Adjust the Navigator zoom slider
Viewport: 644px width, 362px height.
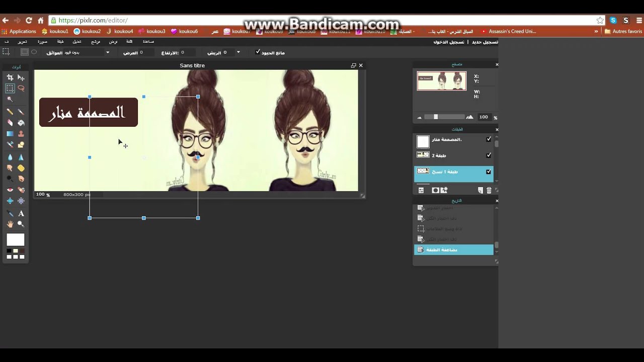(436, 117)
